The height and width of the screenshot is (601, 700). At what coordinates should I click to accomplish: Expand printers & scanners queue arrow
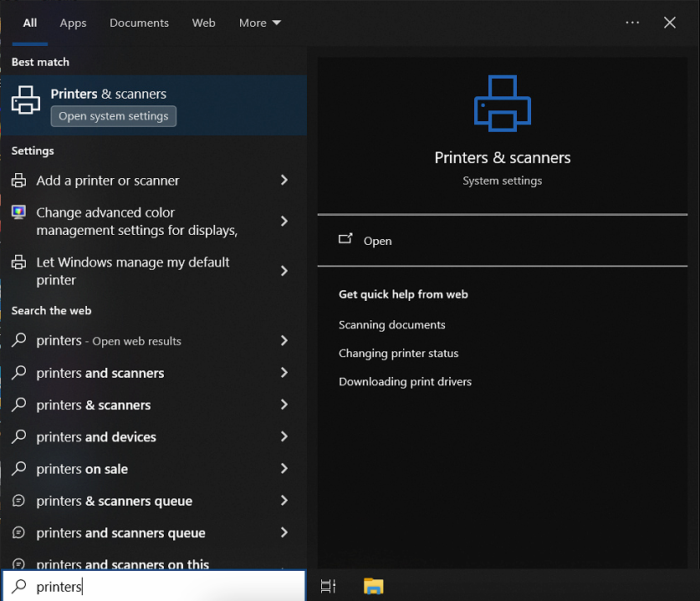284,500
